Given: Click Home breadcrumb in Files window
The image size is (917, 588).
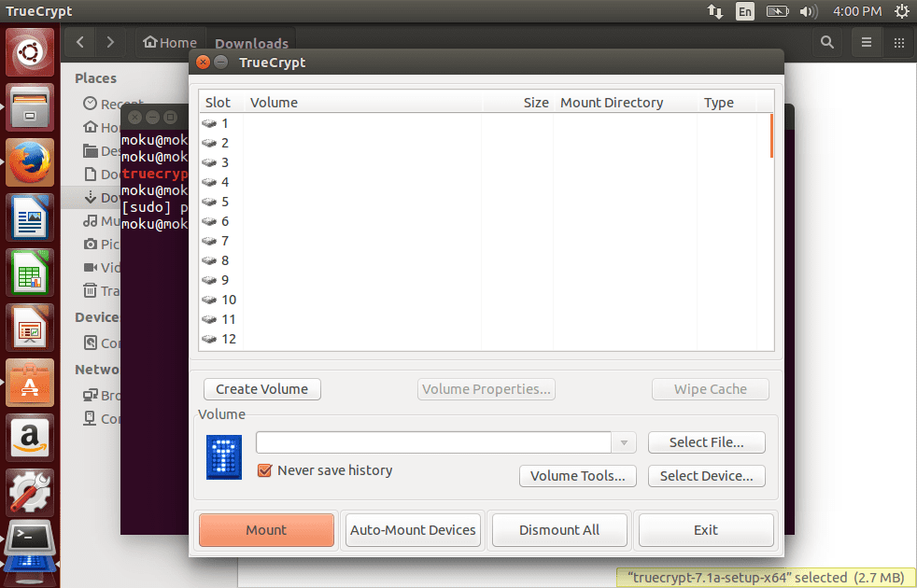Looking at the screenshot, I should pyautogui.click(x=171, y=43).
